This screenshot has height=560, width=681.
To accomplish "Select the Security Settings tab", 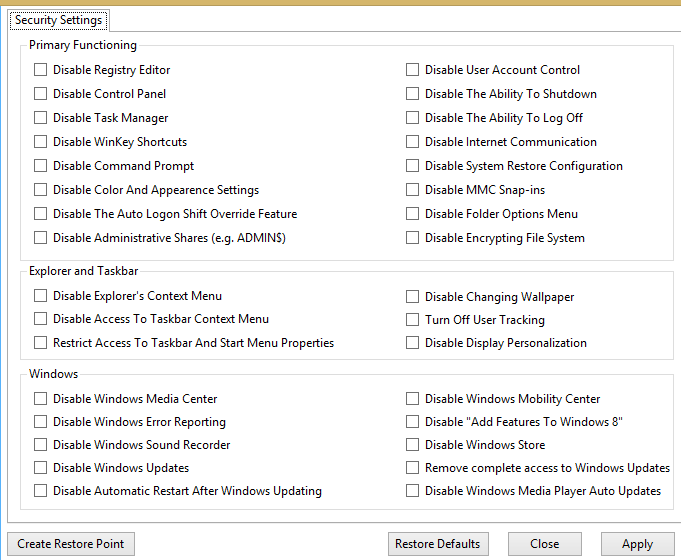I will pos(56,20).
